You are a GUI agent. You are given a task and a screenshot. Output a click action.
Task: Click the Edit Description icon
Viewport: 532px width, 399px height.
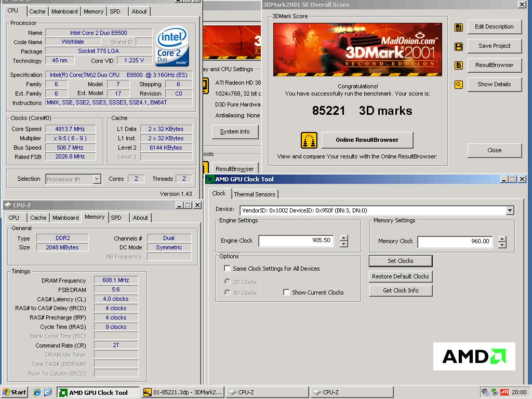pos(459,27)
